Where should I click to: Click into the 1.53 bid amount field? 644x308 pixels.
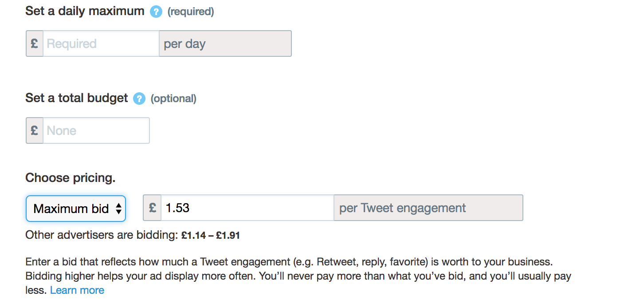pos(247,208)
